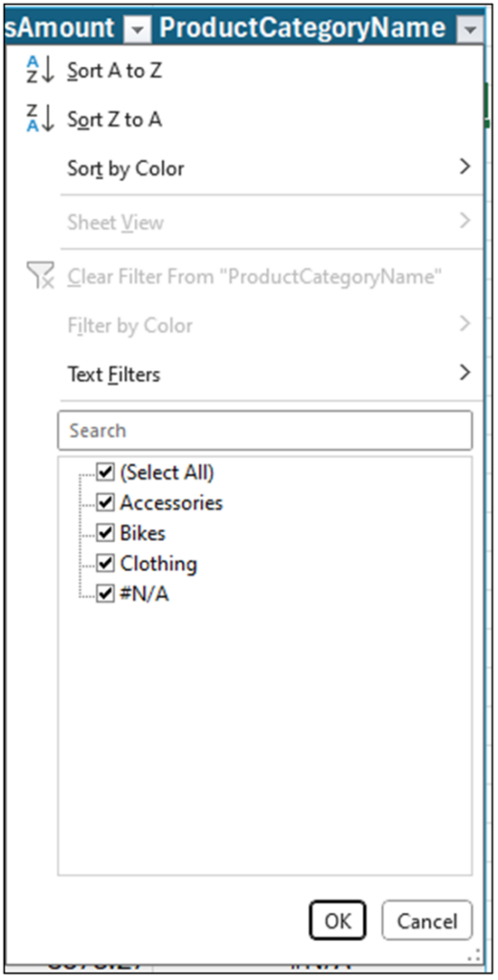The width and height of the screenshot is (498, 980).
Task: Open the SalesAmount column filter arrow
Action: pyautogui.click(x=138, y=29)
